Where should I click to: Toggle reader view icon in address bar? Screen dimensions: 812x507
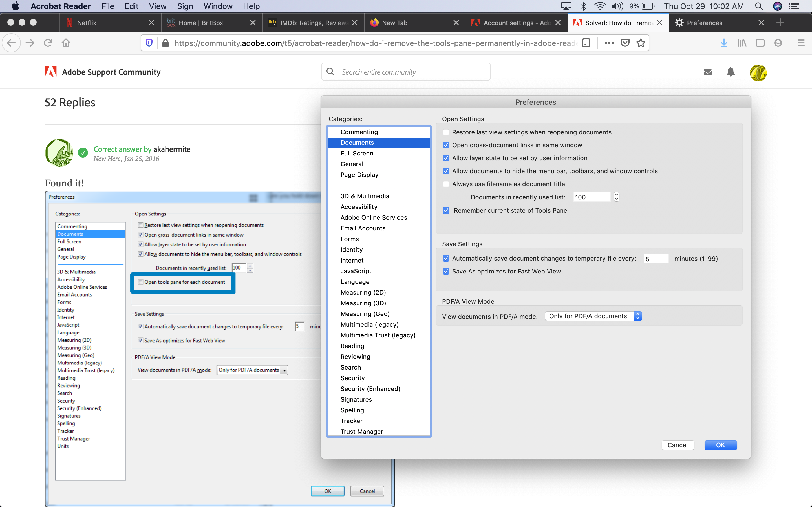click(586, 43)
